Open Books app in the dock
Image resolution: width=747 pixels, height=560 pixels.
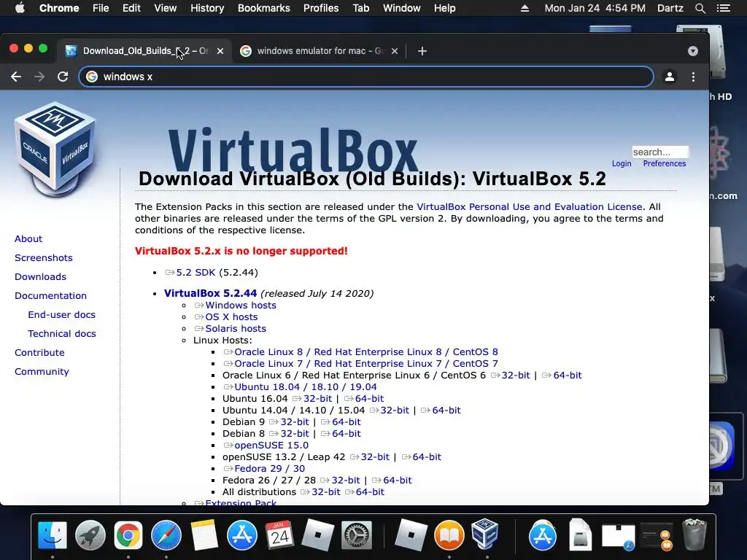coord(449,535)
